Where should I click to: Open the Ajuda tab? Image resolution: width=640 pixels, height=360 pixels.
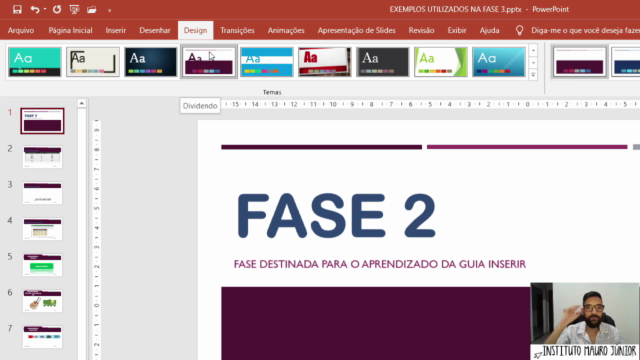click(489, 30)
